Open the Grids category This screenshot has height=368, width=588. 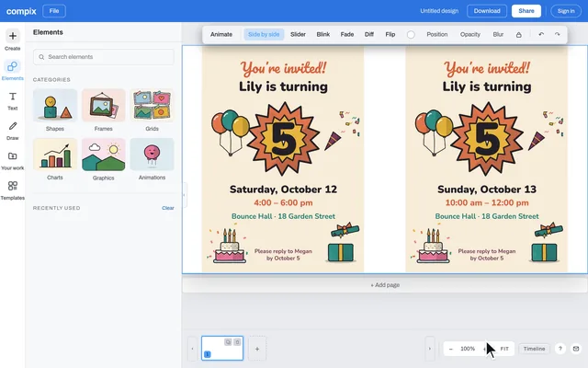(x=152, y=110)
